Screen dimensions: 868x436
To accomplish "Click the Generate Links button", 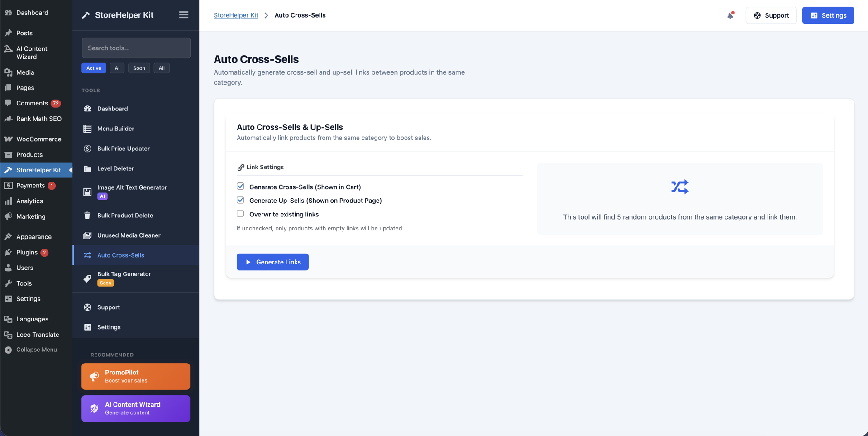I will 272,262.
